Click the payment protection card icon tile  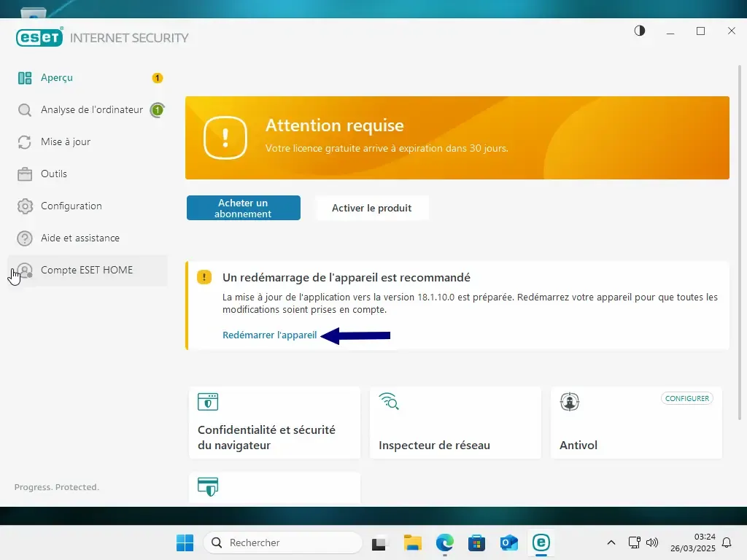tap(274, 488)
